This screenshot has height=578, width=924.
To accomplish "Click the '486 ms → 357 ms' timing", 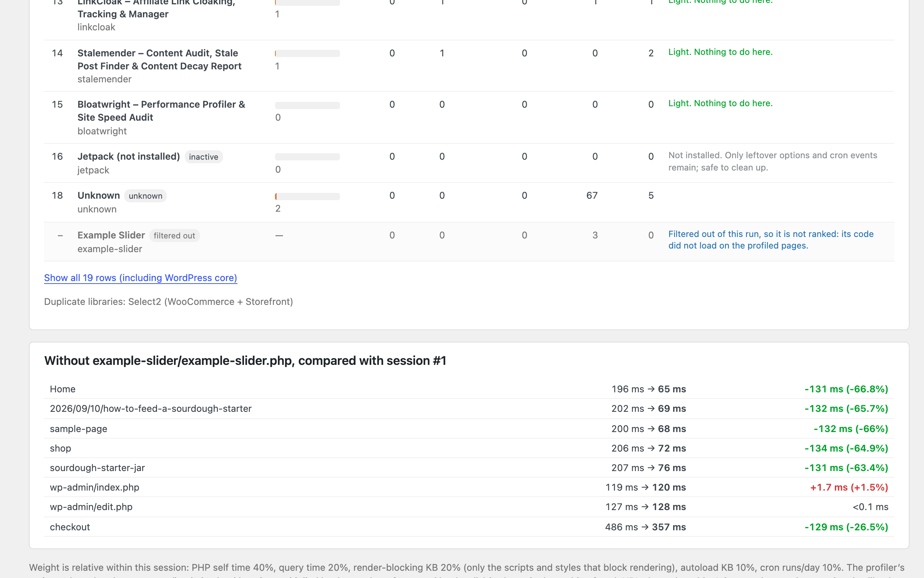I will point(645,527).
